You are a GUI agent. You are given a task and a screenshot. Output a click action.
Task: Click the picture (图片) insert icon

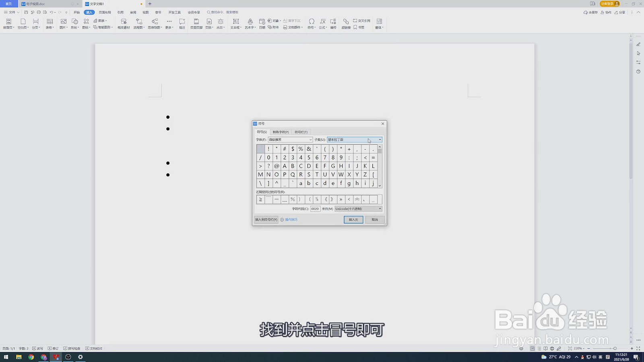[x=63, y=21]
